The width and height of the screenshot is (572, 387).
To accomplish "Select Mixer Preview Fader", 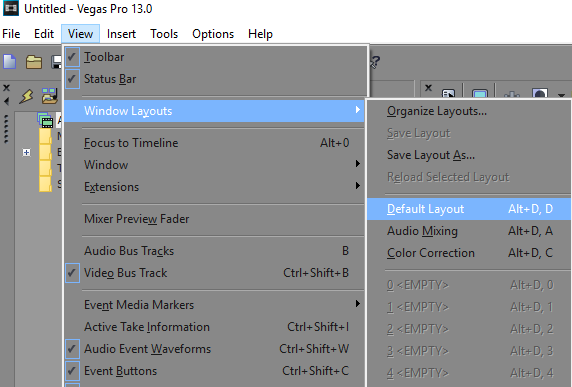I will pyautogui.click(x=214, y=218).
